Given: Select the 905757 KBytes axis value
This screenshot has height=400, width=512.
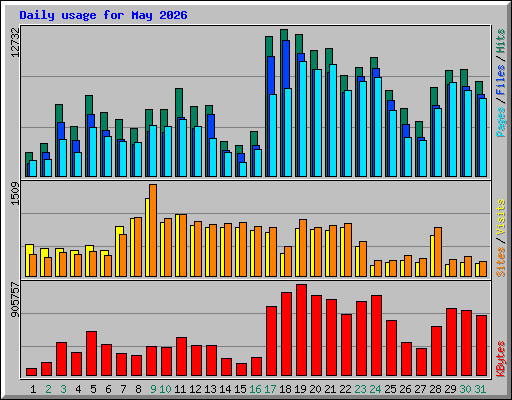Looking at the screenshot, I should (x=15, y=300).
